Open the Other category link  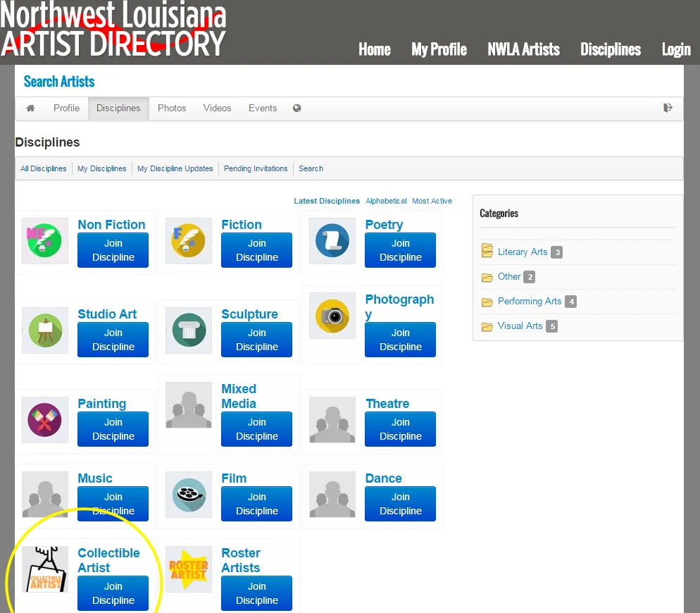[x=509, y=277]
